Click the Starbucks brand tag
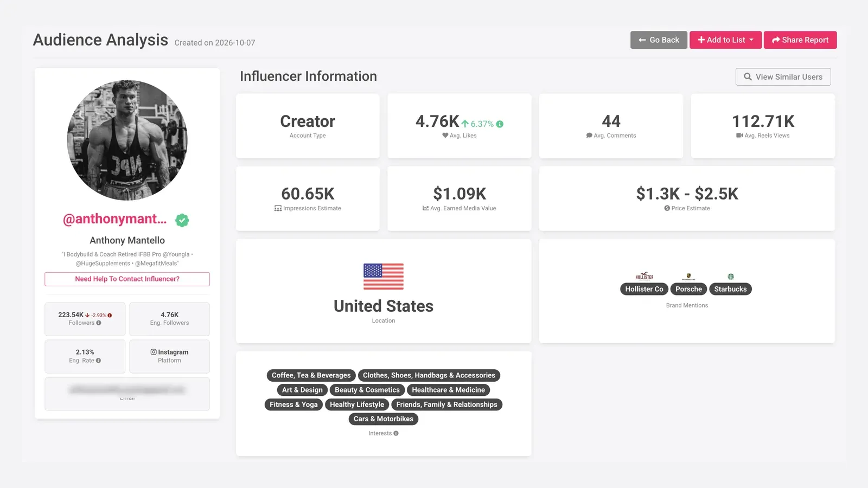868x488 pixels. coord(730,289)
